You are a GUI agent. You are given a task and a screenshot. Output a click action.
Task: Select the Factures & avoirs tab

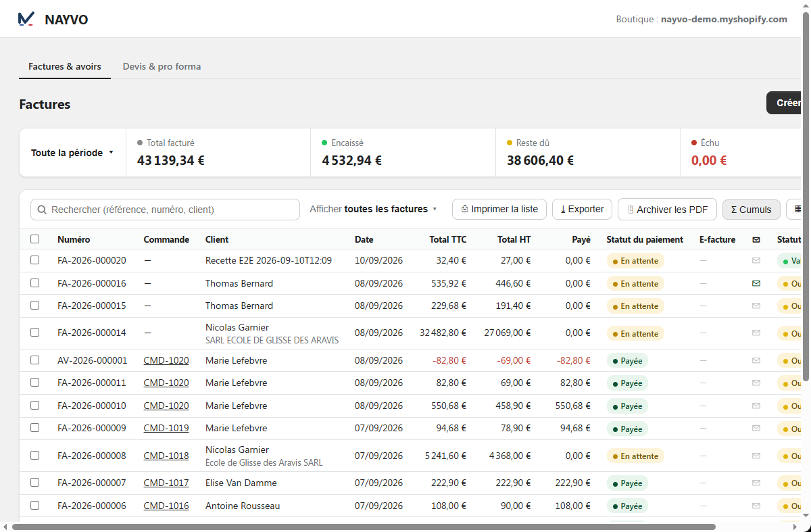[x=65, y=66]
